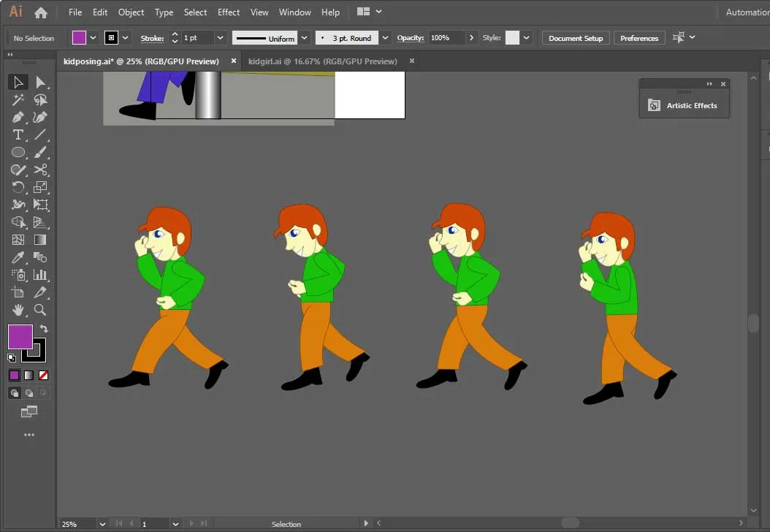Change the screen mode
The height and width of the screenshot is (532, 770).
point(29,411)
